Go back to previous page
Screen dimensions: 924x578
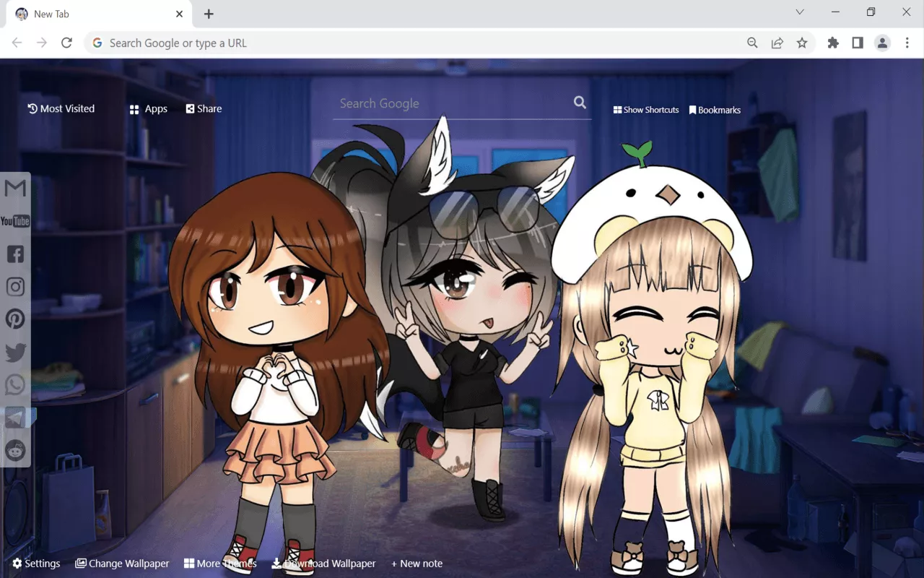click(x=17, y=43)
